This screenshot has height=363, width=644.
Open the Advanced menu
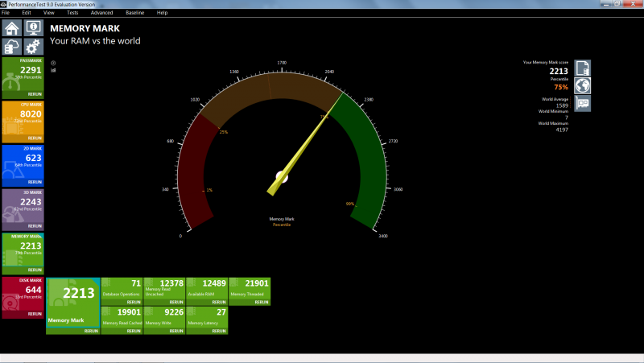[x=101, y=13]
